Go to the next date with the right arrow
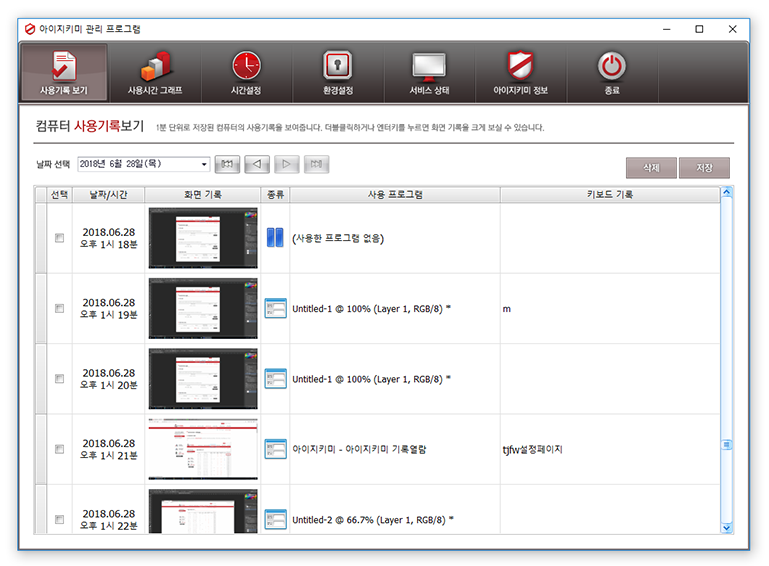 point(286,164)
